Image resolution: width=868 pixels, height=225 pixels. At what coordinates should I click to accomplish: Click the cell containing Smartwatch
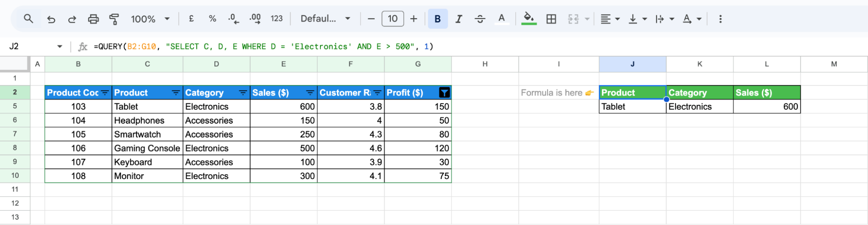tap(147, 134)
